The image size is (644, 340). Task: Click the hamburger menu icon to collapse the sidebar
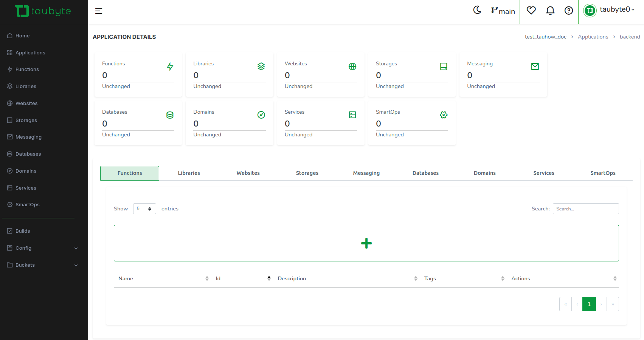tap(99, 11)
